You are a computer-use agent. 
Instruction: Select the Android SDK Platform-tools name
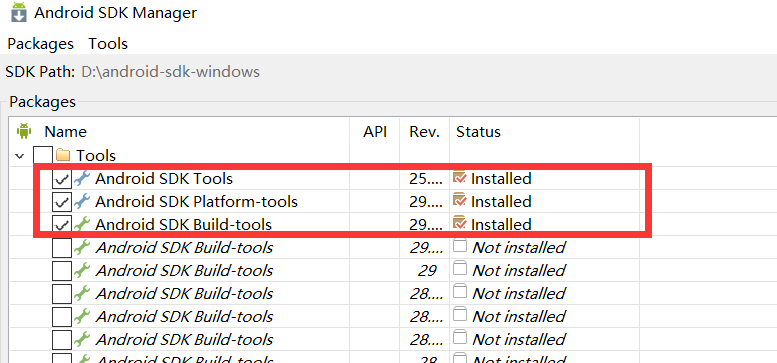(x=196, y=202)
